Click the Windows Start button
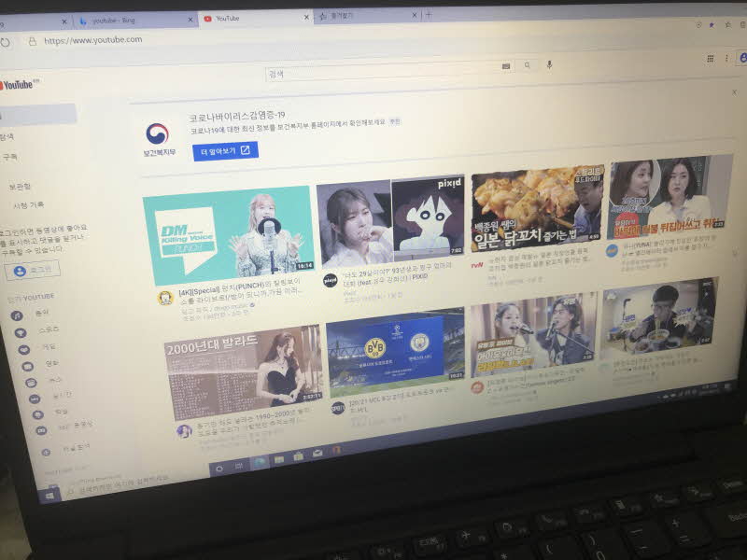 tap(49, 496)
